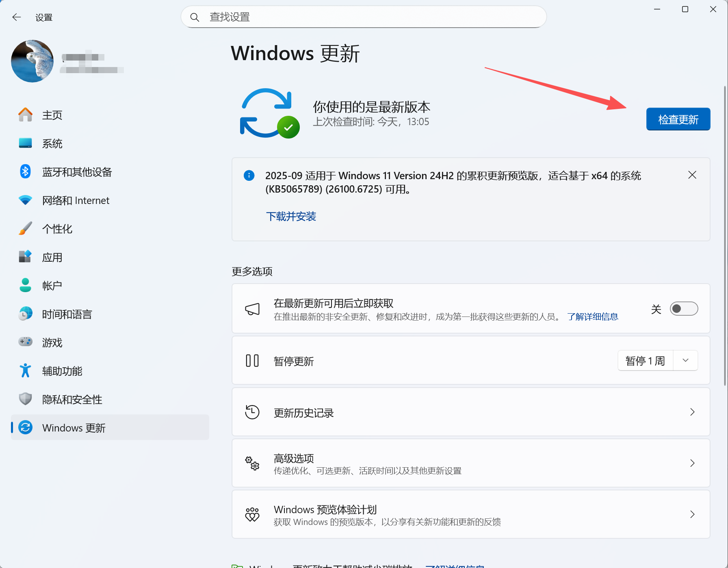This screenshot has height=568, width=728.
Task: Click the 你使用的是最新版本 status text
Action: point(371,107)
